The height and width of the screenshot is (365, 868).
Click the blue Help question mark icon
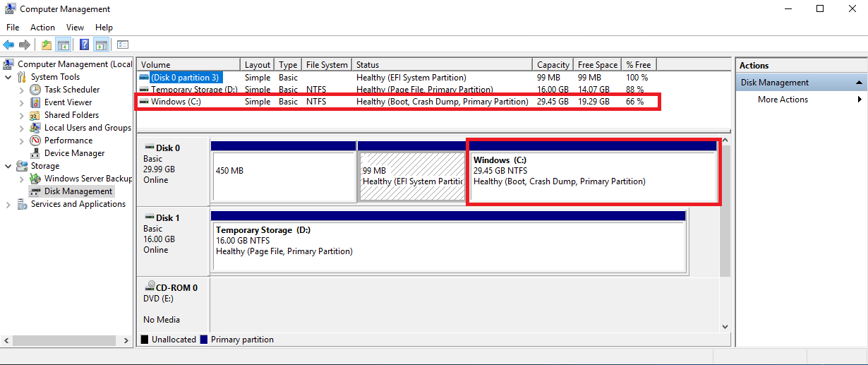84,45
